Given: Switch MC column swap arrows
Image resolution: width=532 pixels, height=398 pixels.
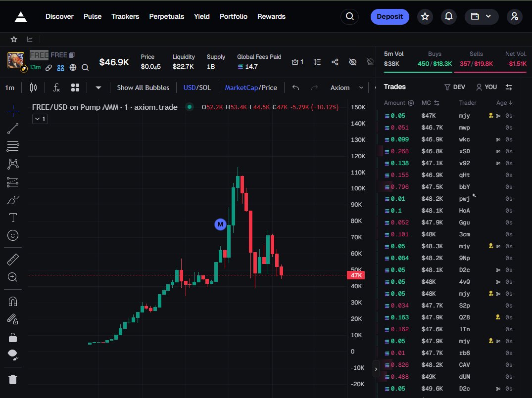Looking at the screenshot, I should click(x=436, y=103).
